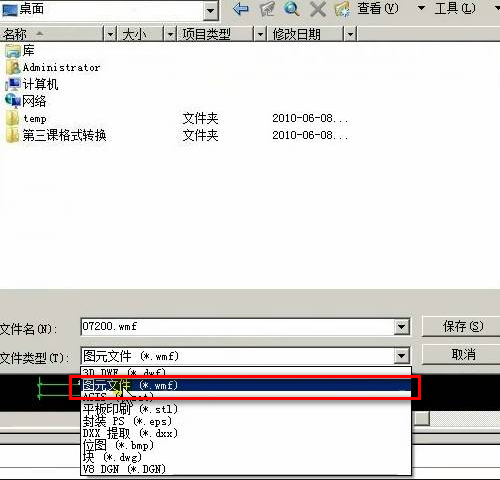The width and height of the screenshot is (500, 480).
Task: Choose V8 DGN (*.DGN) file type
Action: coord(246,469)
